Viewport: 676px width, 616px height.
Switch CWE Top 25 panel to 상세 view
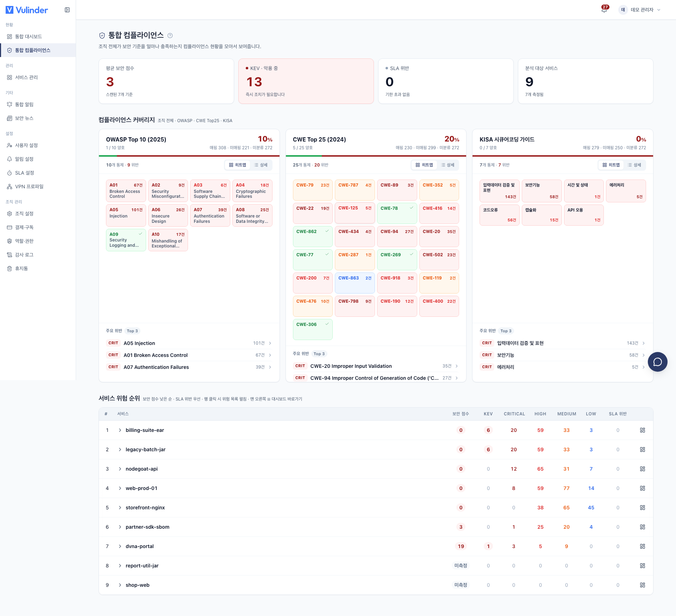(447, 165)
